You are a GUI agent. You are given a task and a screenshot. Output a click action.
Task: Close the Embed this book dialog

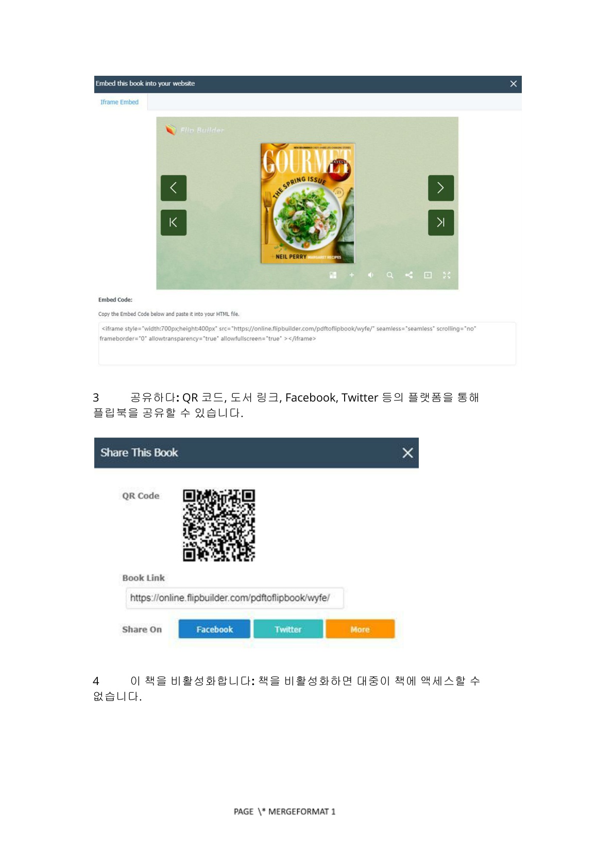coord(514,84)
